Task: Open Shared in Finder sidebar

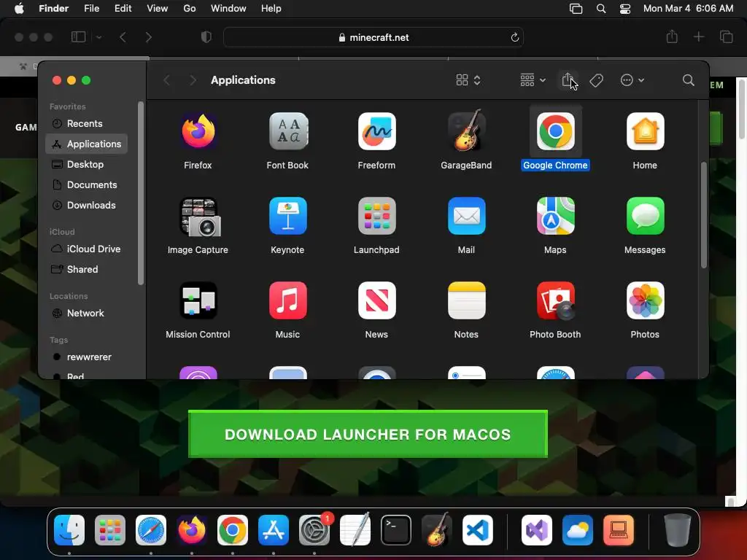Action: point(86,270)
